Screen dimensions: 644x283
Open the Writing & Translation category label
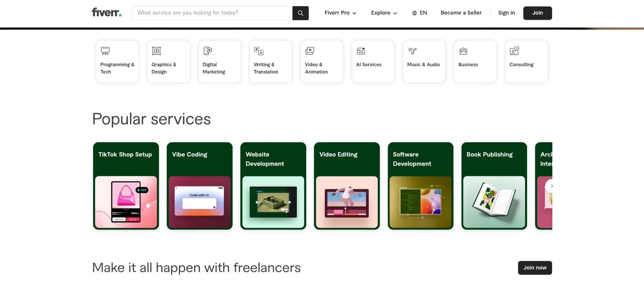[266, 68]
